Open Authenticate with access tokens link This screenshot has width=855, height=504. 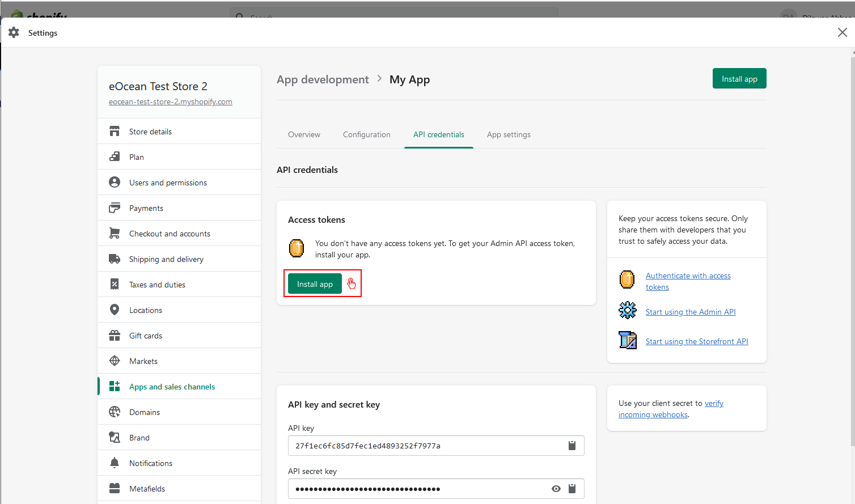pyautogui.click(x=688, y=276)
